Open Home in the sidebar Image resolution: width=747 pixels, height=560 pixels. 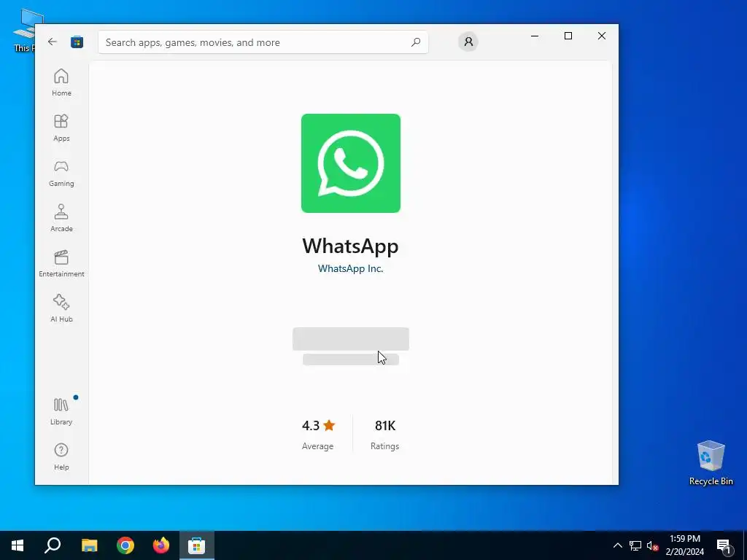tap(61, 82)
